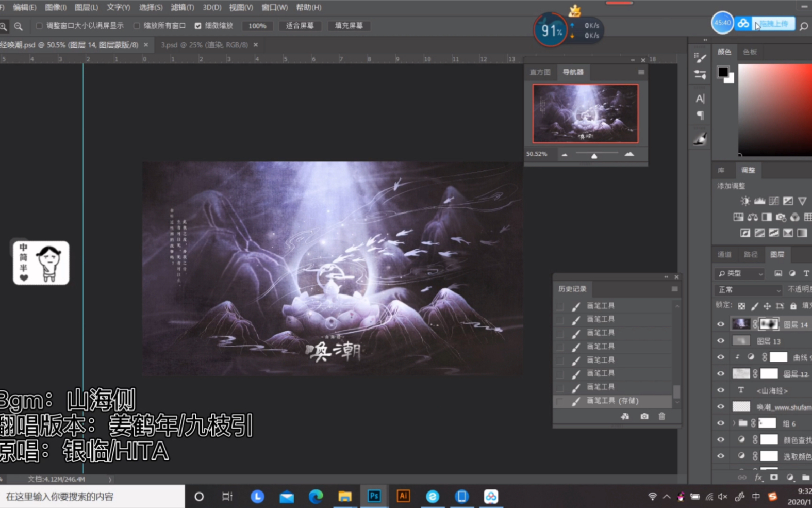Open the Paragraph panel icon
812x508 pixels.
click(x=700, y=115)
